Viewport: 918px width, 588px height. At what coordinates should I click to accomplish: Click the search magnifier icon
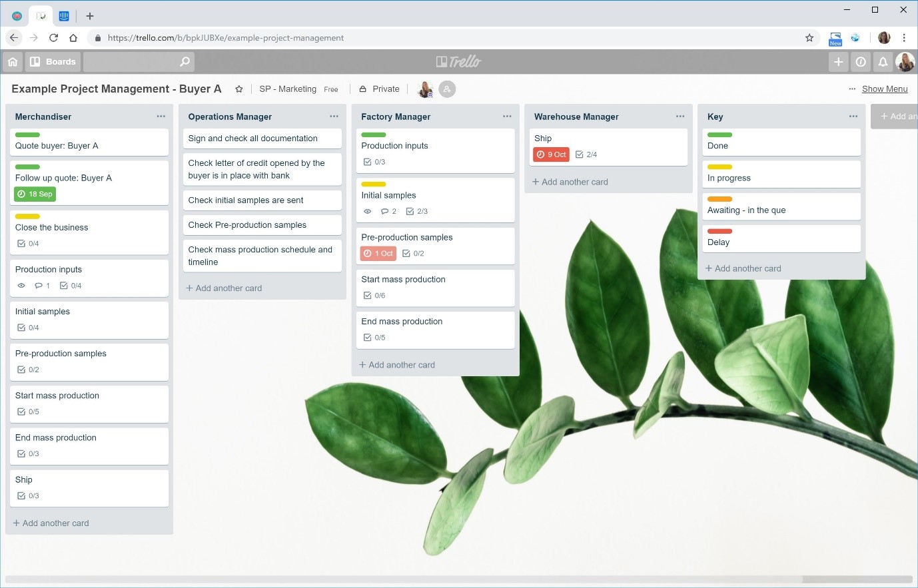pos(185,62)
